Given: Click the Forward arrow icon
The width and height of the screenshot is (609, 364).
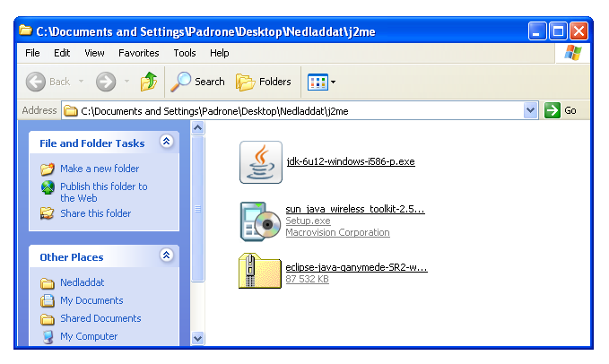Looking at the screenshot, I should pyautogui.click(x=106, y=82).
